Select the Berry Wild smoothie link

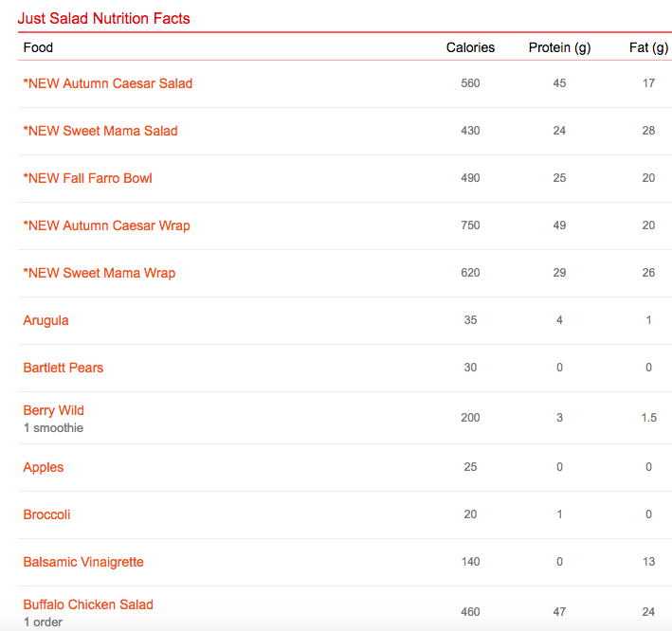pos(54,410)
